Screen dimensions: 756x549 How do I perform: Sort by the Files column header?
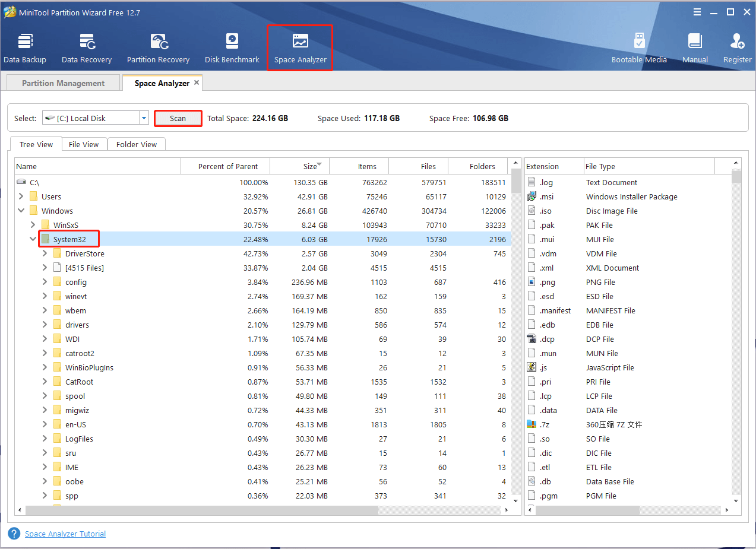[418, 166]
